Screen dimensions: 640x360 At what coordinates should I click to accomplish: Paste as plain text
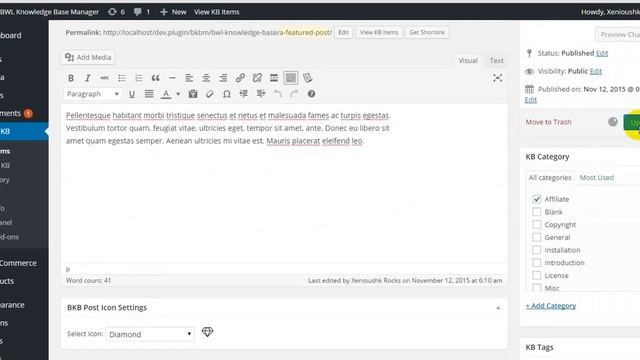(193, 94)
